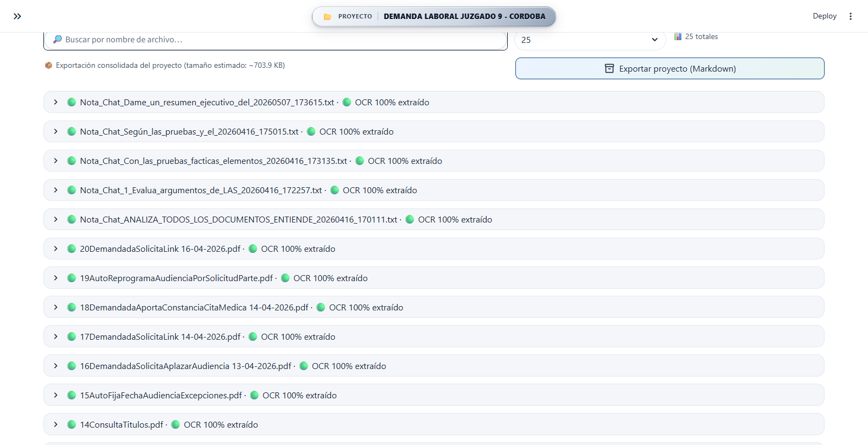The width and height of the screenshot is (868, 445).
Task: Click OCR green dot on 14ConsultaTitulos.pdf row
Action: (176, 424)
